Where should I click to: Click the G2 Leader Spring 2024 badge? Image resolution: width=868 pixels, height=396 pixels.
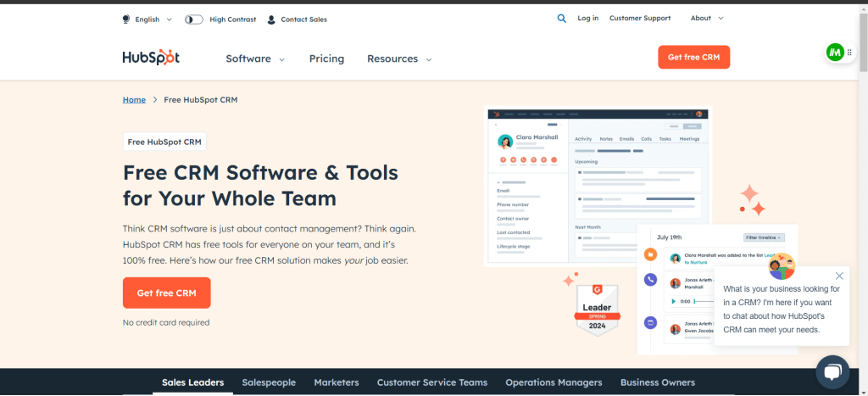tap(597, 310)
